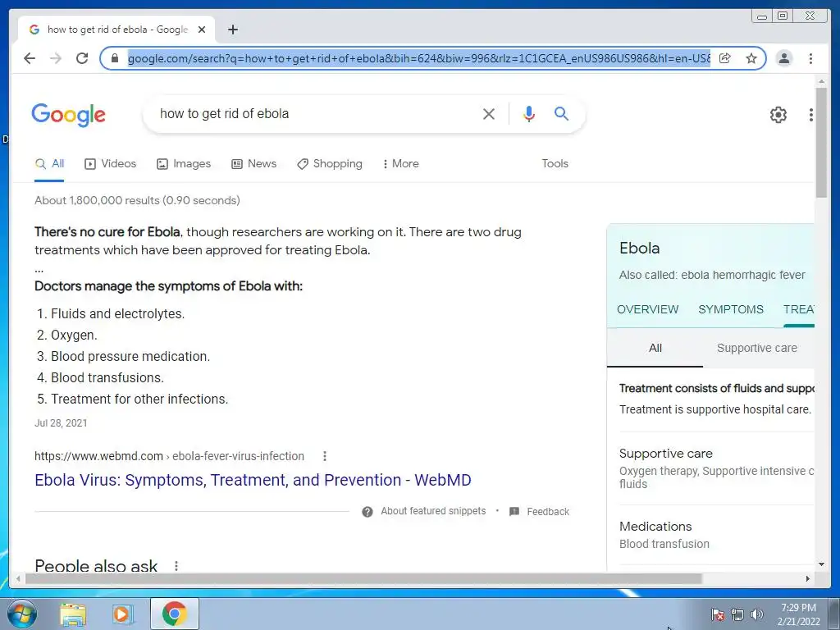Click the taskbar clock showing 7:29 PM
Viewport: 840px width, 630px height.
798,614
